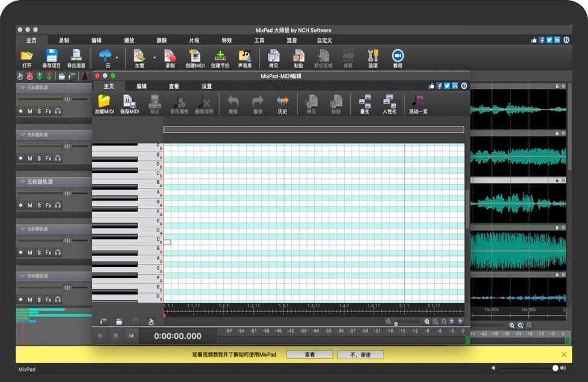Solo the second track with S button
This screenshot has height=382, width=588.
[x=39, y=158]
